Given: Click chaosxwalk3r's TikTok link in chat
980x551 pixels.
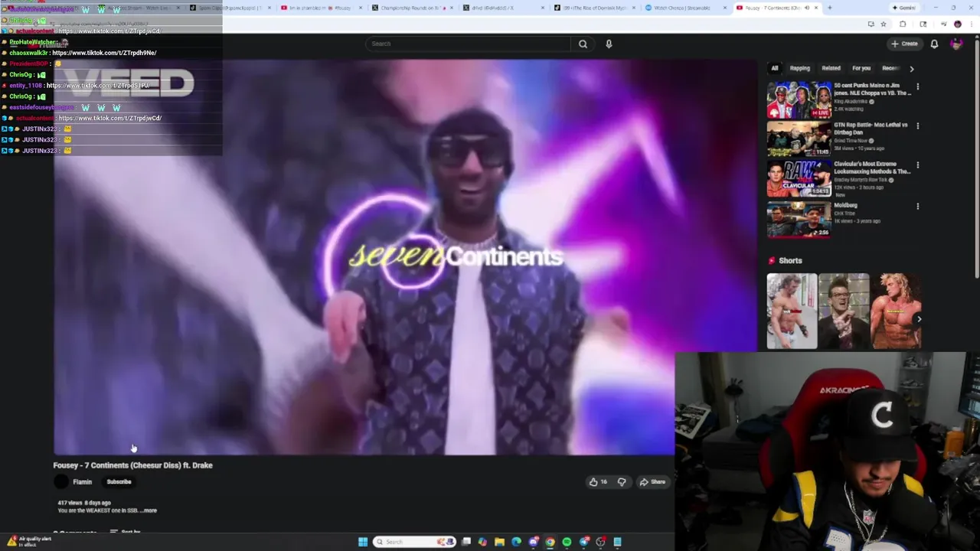Looking at the screenshot, I should tap(104, 53).
